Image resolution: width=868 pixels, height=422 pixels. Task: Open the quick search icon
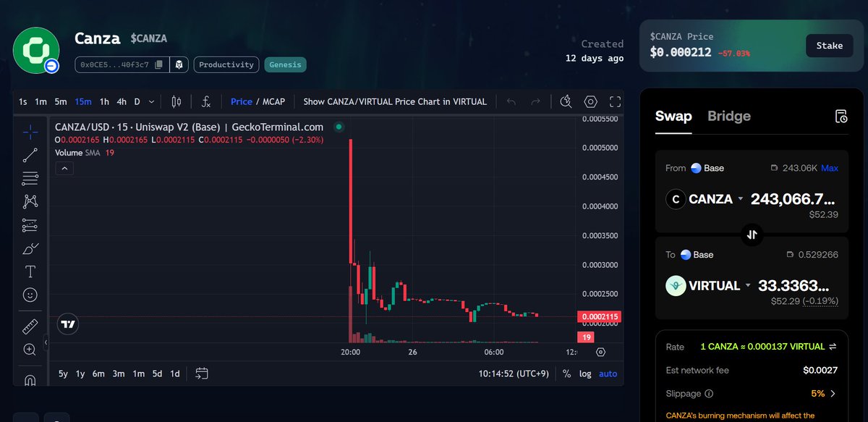[566, 102]
